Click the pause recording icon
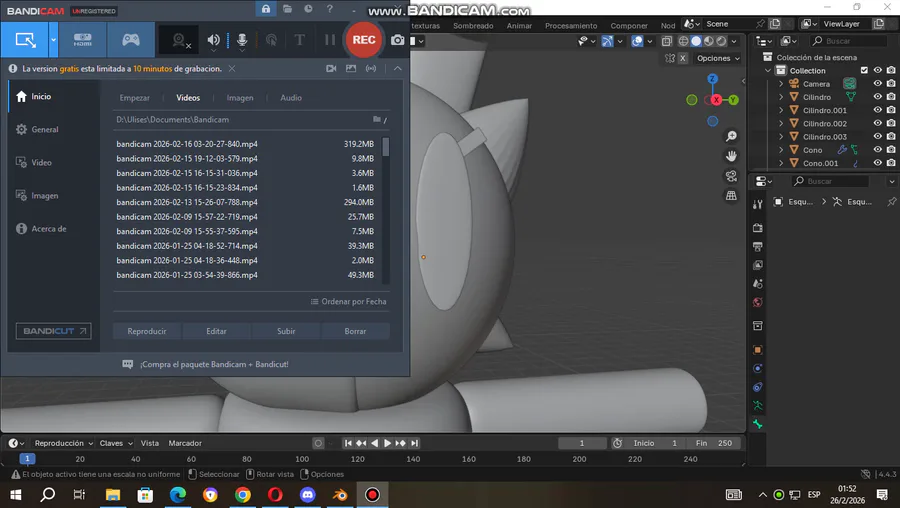 click(329, 40)
